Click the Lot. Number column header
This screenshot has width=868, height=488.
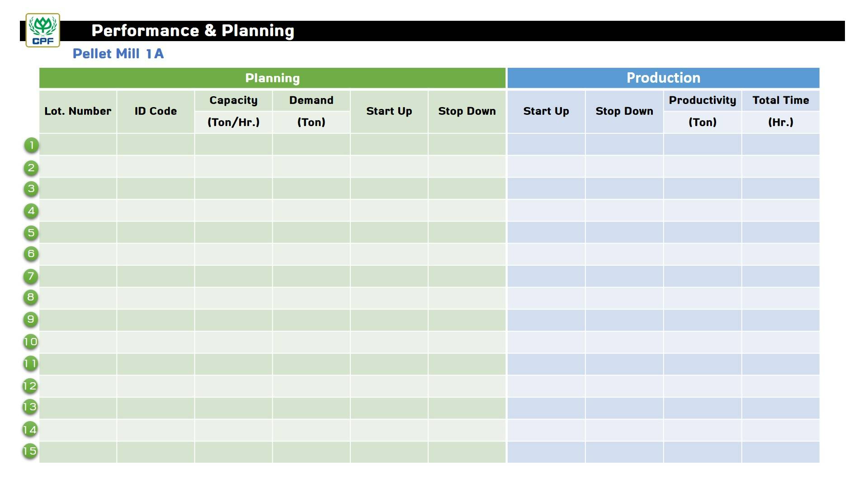(78, 111)
